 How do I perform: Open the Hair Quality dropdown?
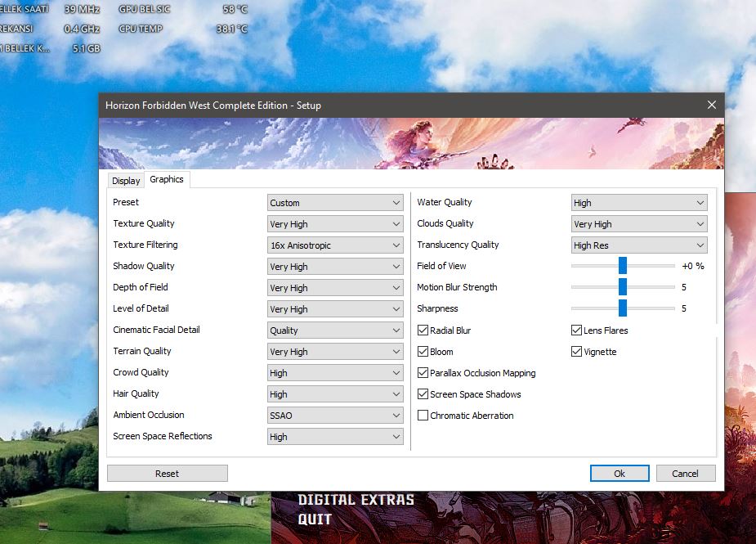tap(335, 393)
